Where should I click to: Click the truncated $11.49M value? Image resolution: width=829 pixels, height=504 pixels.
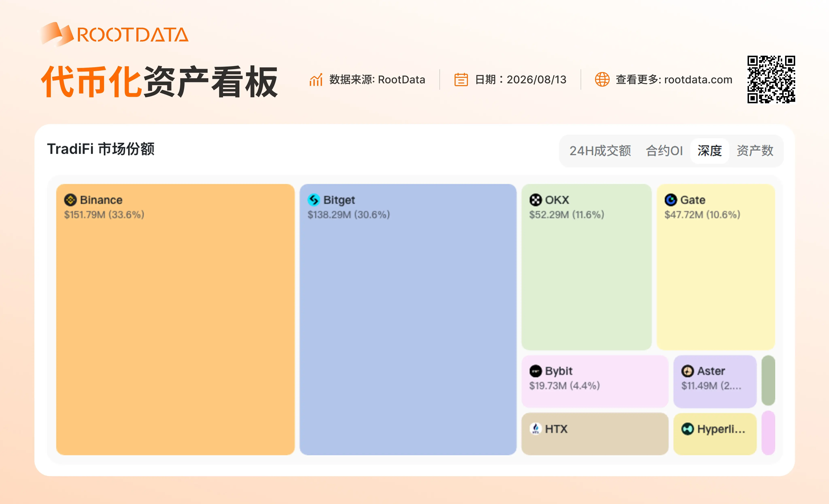[x=711, y=386]
